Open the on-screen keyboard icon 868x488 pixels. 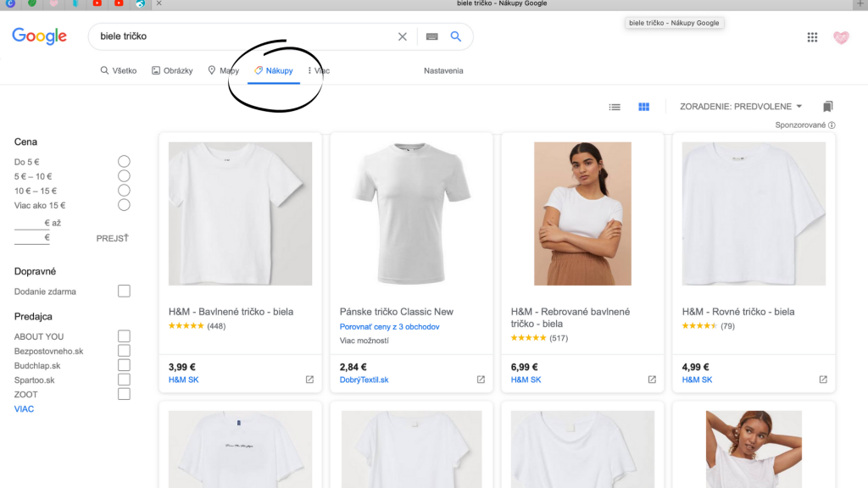(x=431, y=36)
